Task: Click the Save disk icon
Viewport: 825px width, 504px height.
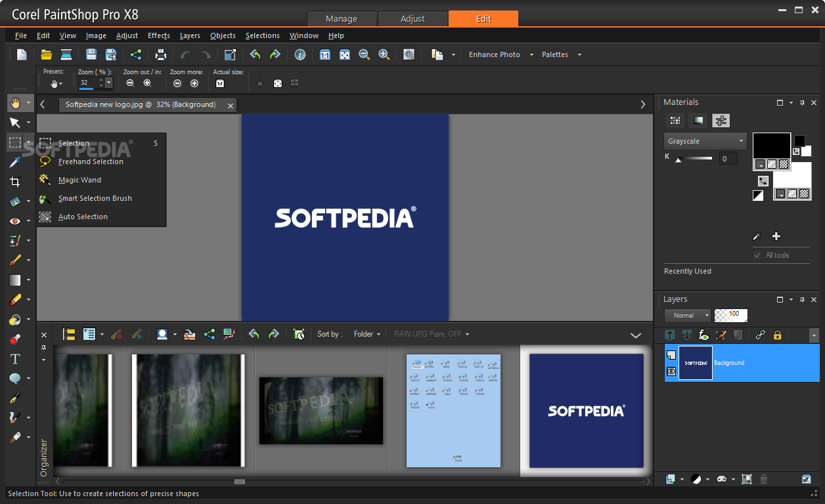Action: pos(91,54)
